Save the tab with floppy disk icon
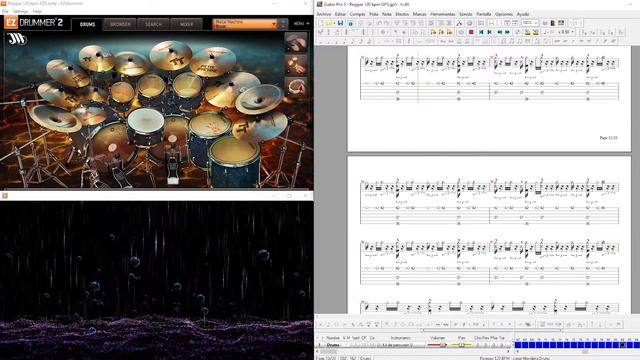 (340, 23)
